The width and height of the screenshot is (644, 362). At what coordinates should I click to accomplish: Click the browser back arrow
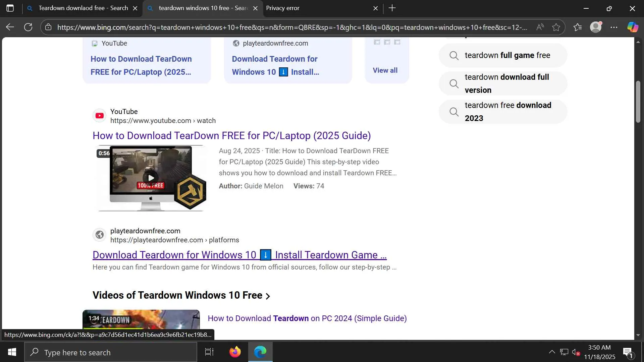(x=10, y=27)
